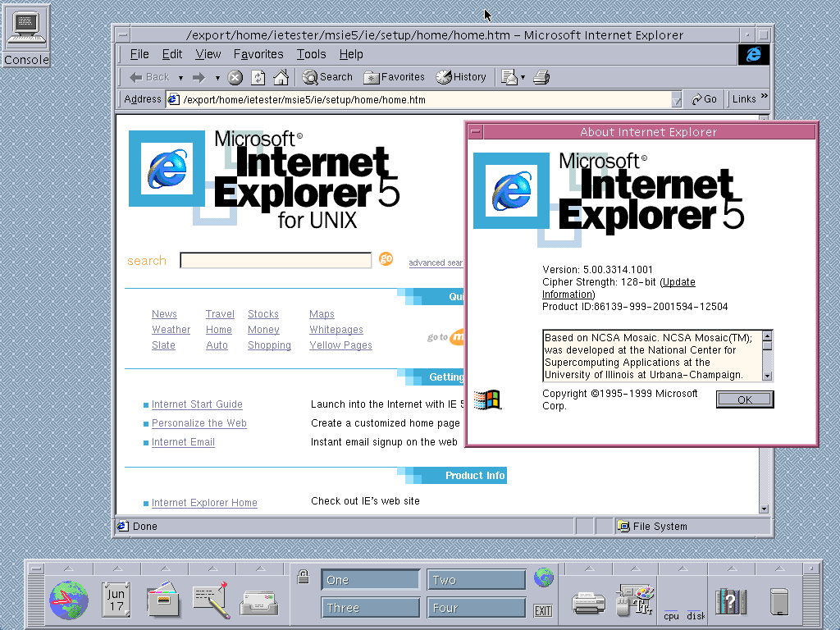Expand the Links toolbar chevron
Image resolution: width=840 pixels, height=630 pixels.
(765, 98)
